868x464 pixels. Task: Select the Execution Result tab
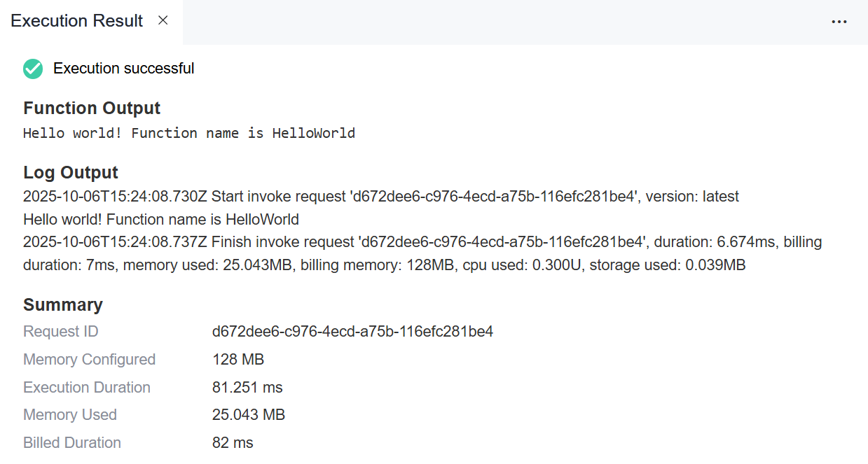click(77, 21)
